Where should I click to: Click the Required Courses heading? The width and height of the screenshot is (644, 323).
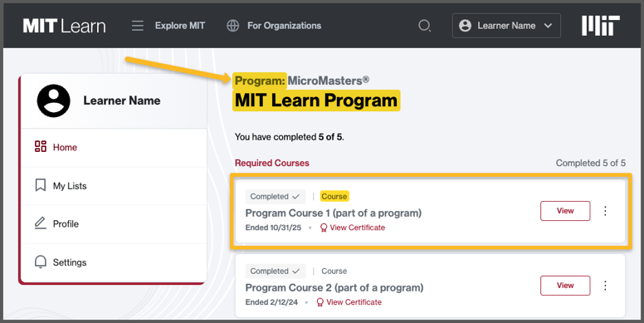click(x=272, y=163)
